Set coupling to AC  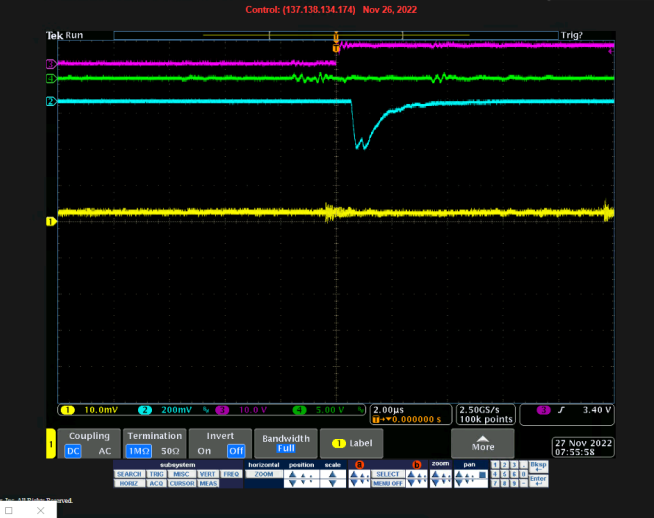coord(105,451)
